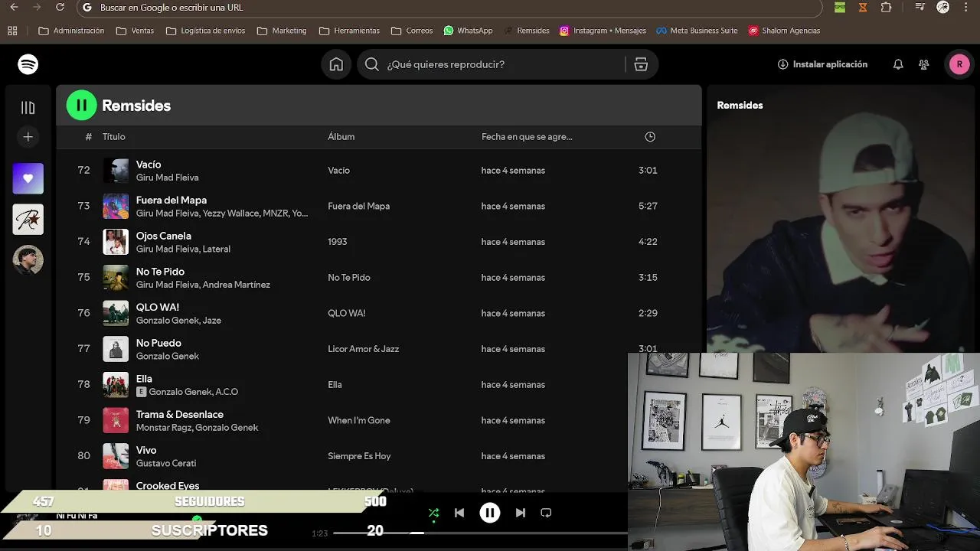980x551 pixels.
Task: Open Herramientas bookmark folder
Action: coord(349,31)
